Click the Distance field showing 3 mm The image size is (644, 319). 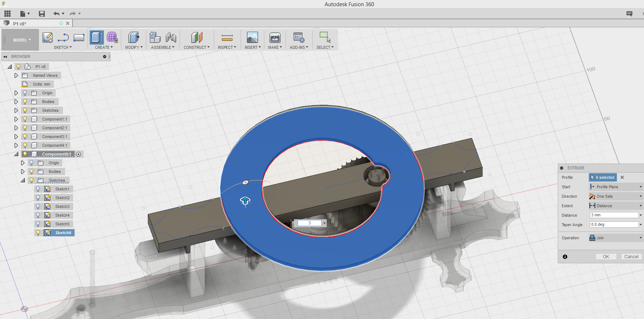[x=614, y=215]
